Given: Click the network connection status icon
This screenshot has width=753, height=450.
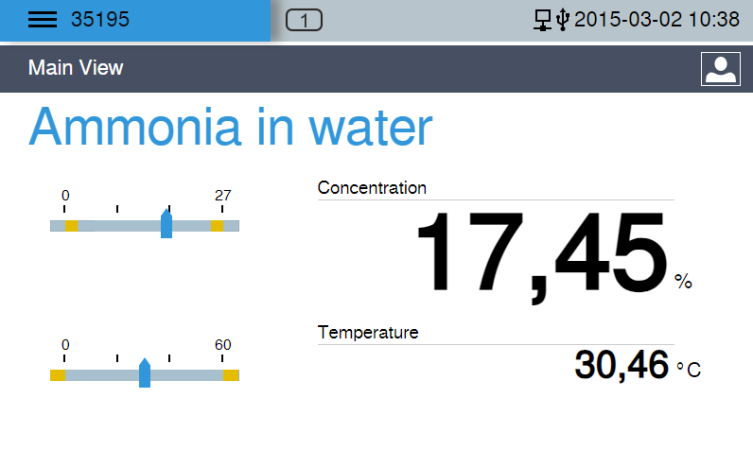Looking at the screenshot, I should tap(543, 20).
